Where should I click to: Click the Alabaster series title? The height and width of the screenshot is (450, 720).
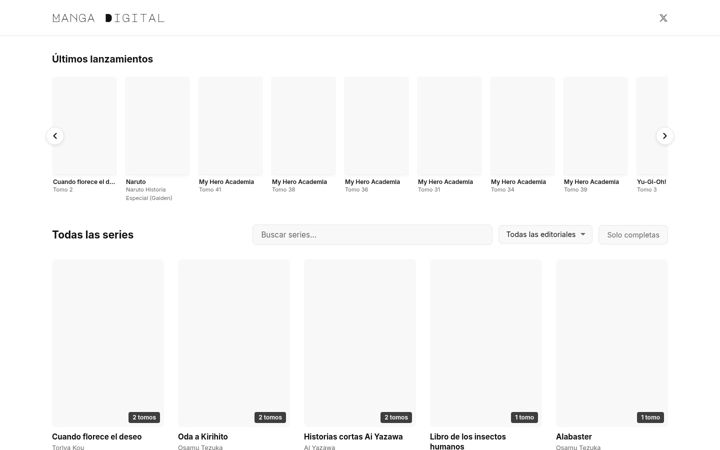click(x=574, y=437)
